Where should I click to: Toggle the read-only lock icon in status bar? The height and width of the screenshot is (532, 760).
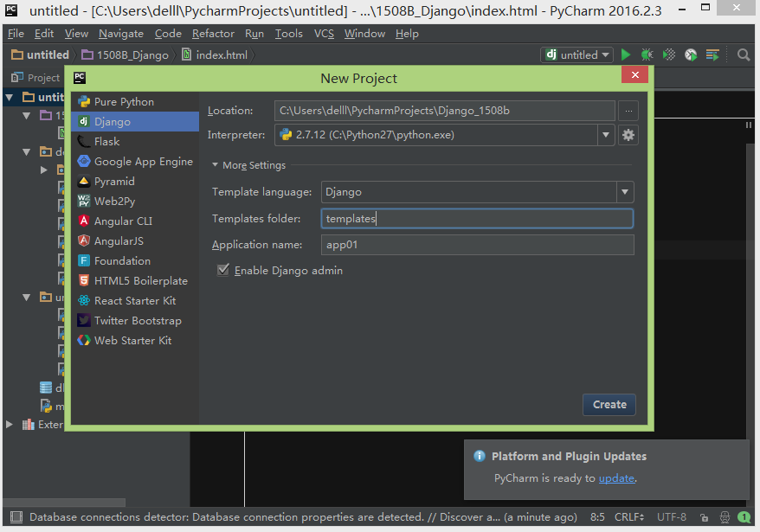coord(705,517)
